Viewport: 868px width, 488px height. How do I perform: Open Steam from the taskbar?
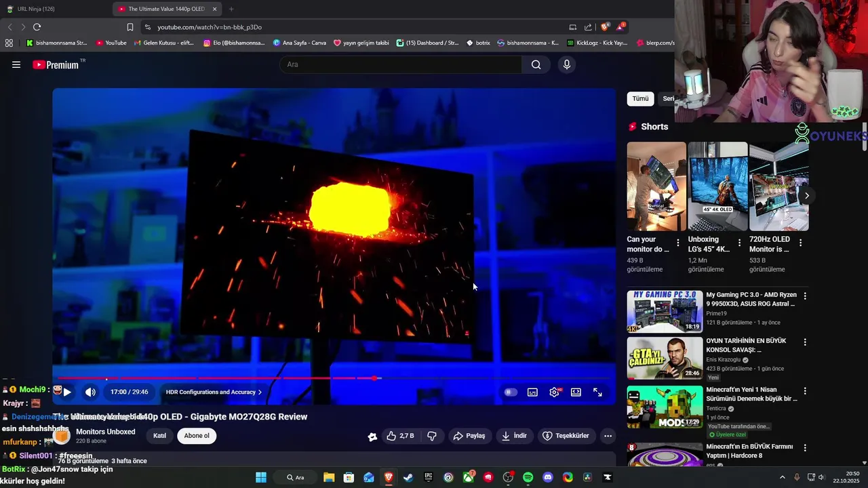408,477
